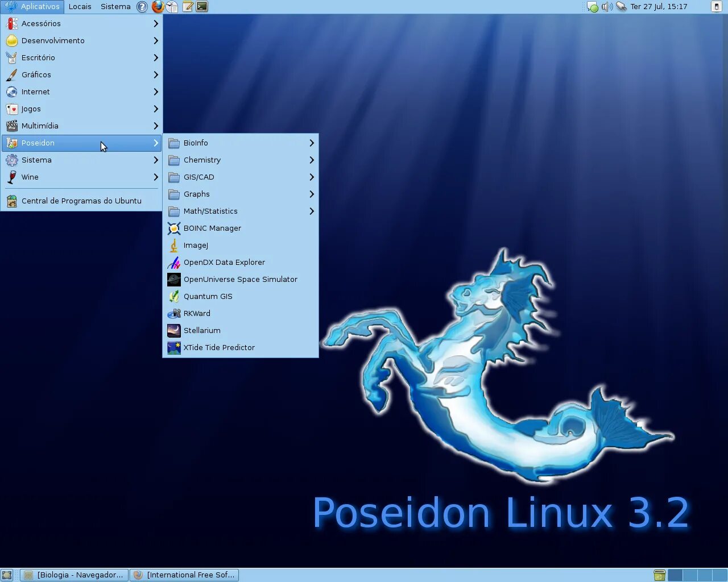This screenshot has height=582, width=728.
Task: Open the Sistema menu in the top panel
Action: 115,7
